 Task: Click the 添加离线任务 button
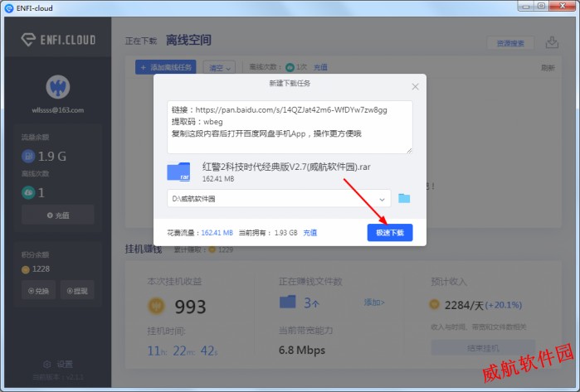[x=166, y=67]
